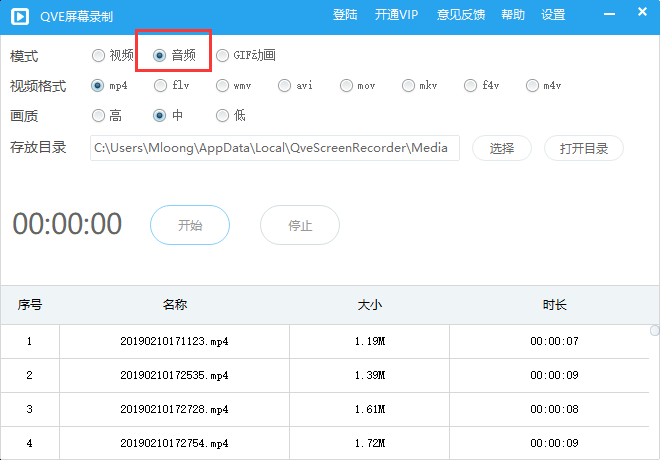The height and width of the screenshot is (460, 660).
Task: Click the 00:00:08 duration cell
Action: point(554,409)
